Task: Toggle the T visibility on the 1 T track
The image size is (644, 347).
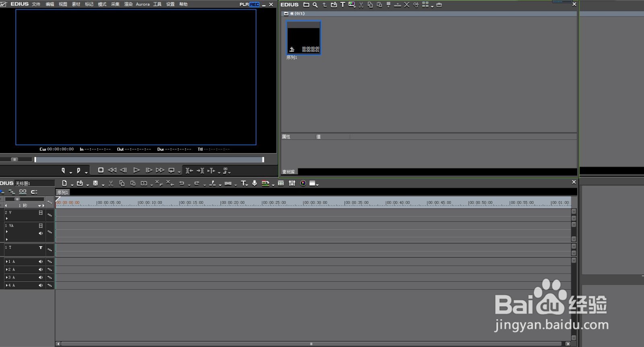Action: [41, 248]
